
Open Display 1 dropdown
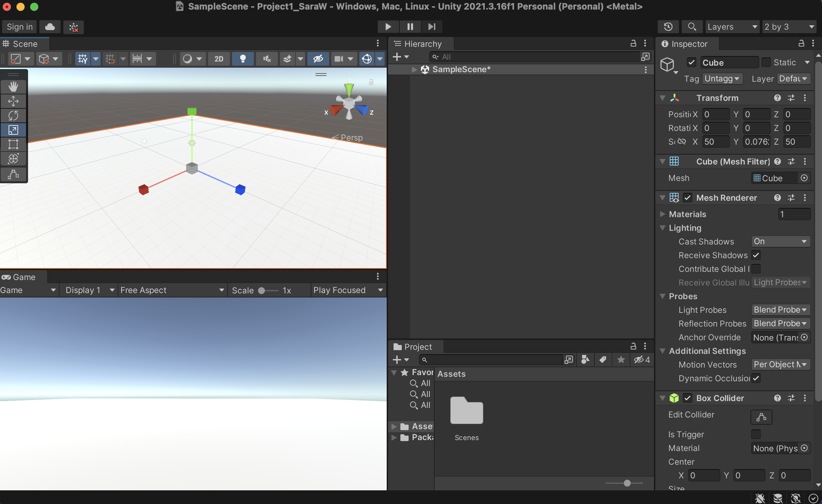(x=89, y=290)
